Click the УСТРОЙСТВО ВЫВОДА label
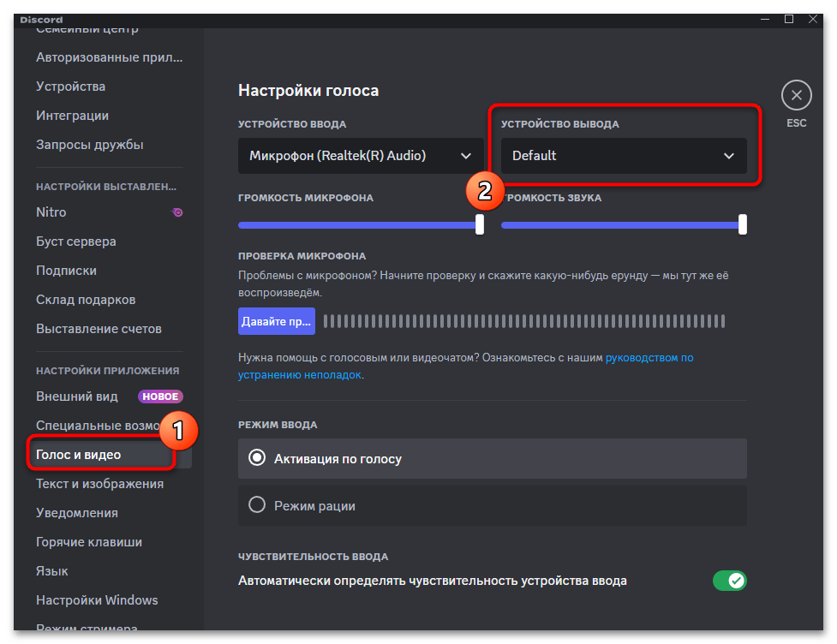837x644 pixels. pos(560,124)
